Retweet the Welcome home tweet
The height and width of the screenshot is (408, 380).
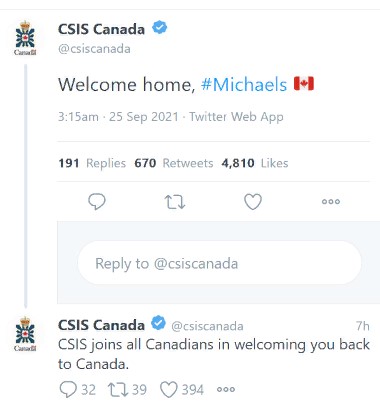coord(175,202)
